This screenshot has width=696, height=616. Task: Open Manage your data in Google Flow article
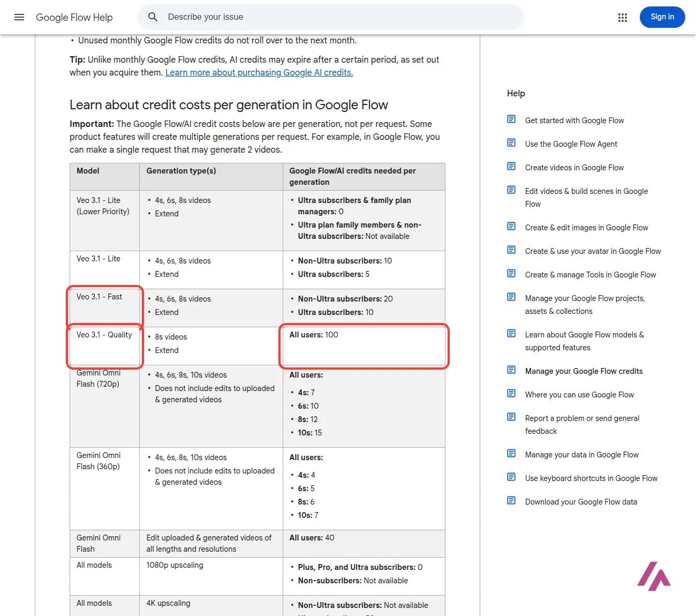[582, 455]
